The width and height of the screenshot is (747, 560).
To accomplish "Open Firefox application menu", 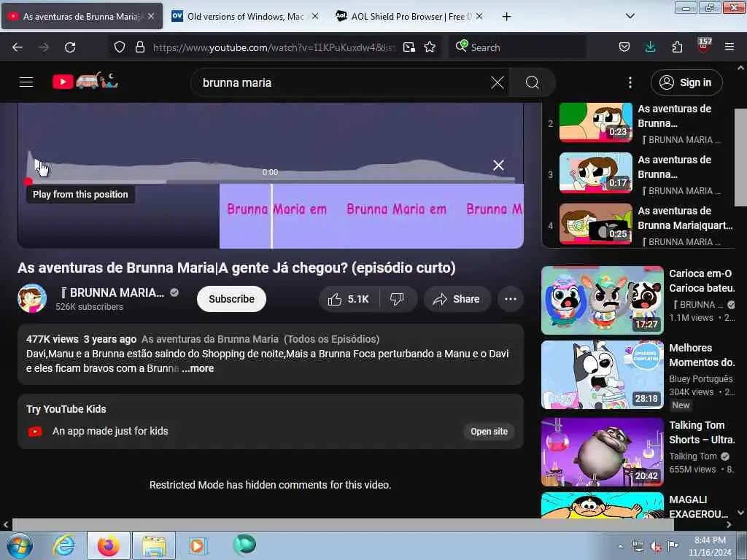I will point(729,47).
